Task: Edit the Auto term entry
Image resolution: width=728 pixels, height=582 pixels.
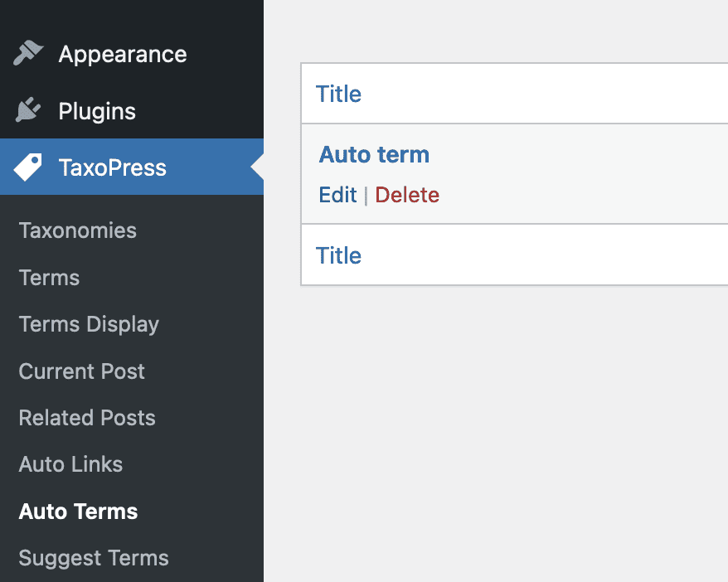Action: tap(337, 195)
